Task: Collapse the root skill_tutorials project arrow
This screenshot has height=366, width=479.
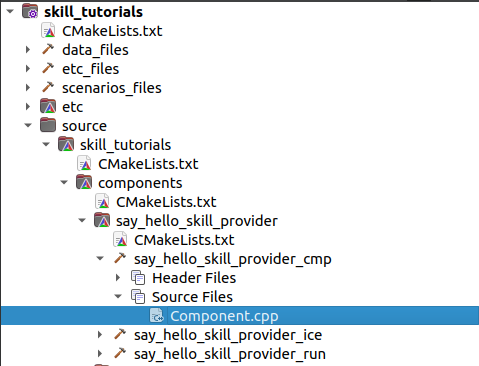Action: tap(10, 12)
